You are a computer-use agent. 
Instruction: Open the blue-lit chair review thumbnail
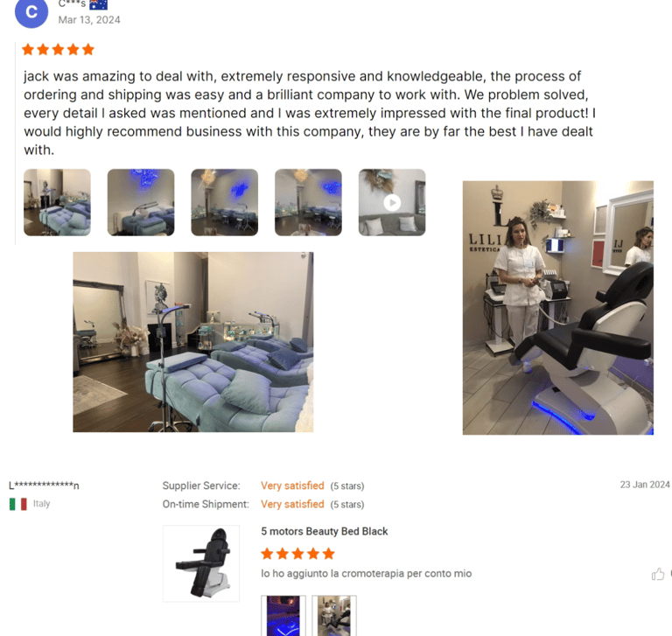tap(283, 615)
